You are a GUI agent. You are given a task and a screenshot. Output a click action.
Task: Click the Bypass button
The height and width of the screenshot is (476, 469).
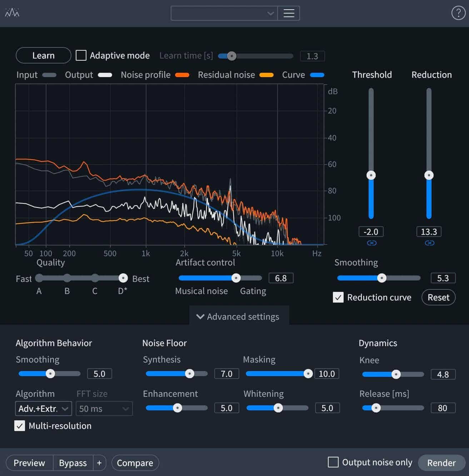pyautogui.click(x=73, y=463)
